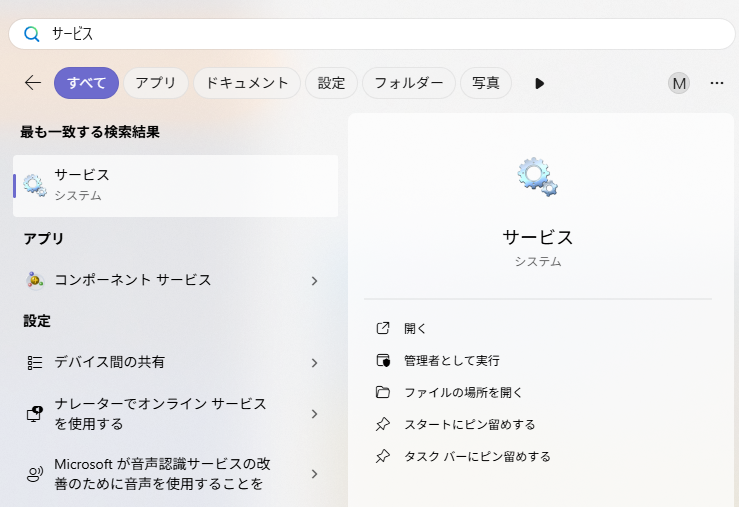Click the サービス title in preview pane
The height and width of the screenshot is (507, 739).
[x=537, y=237]
